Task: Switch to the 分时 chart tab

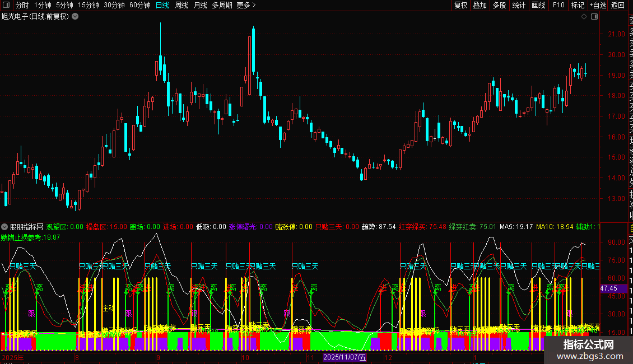Action: (x=22, y=5)
